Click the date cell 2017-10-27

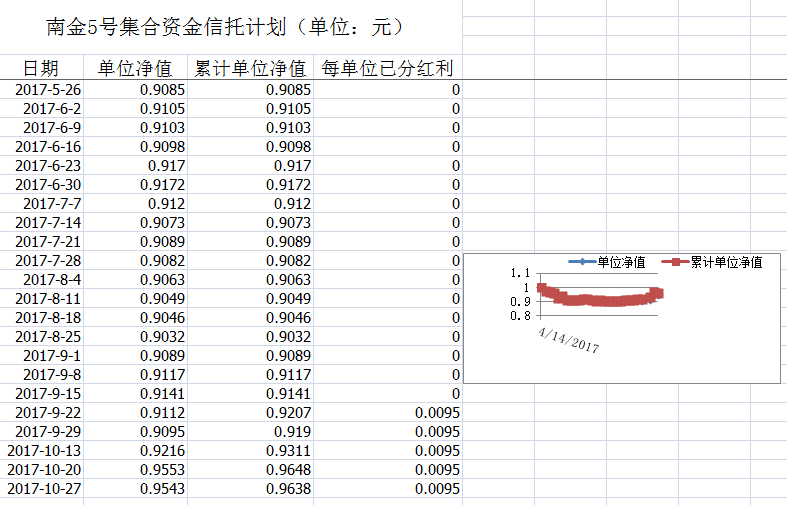tap(45, 489)
